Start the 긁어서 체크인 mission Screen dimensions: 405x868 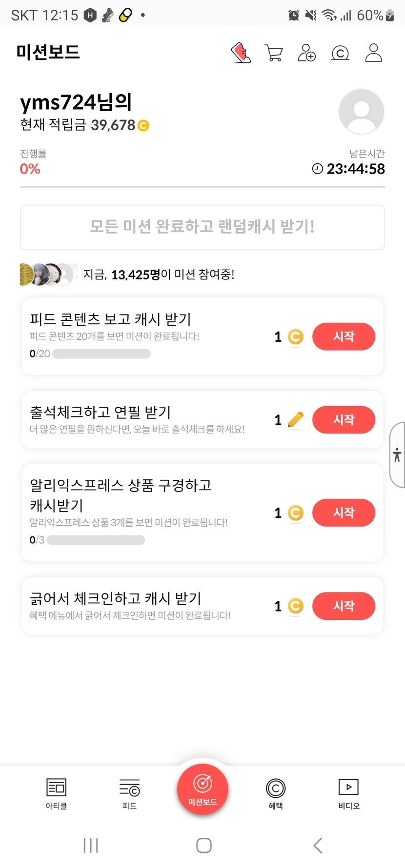344,606
